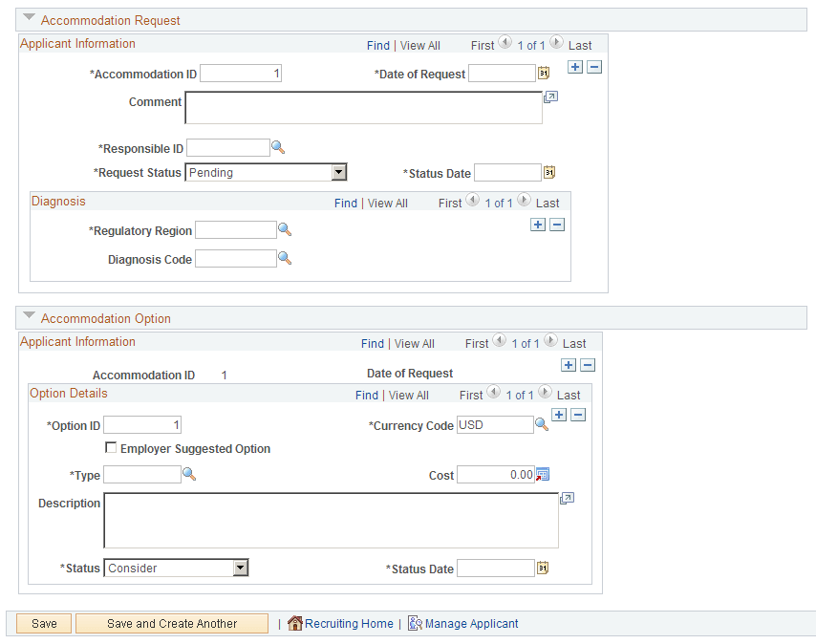
Task: Expand the Comment field into a modal
Action: 550,97
